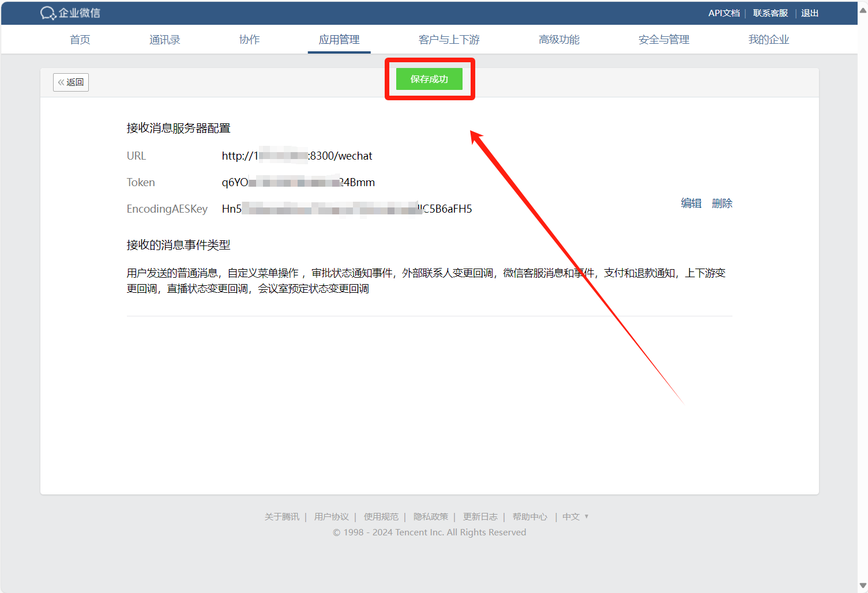
Task: Go back using the 返回 button
Action: tap(71, 82)
